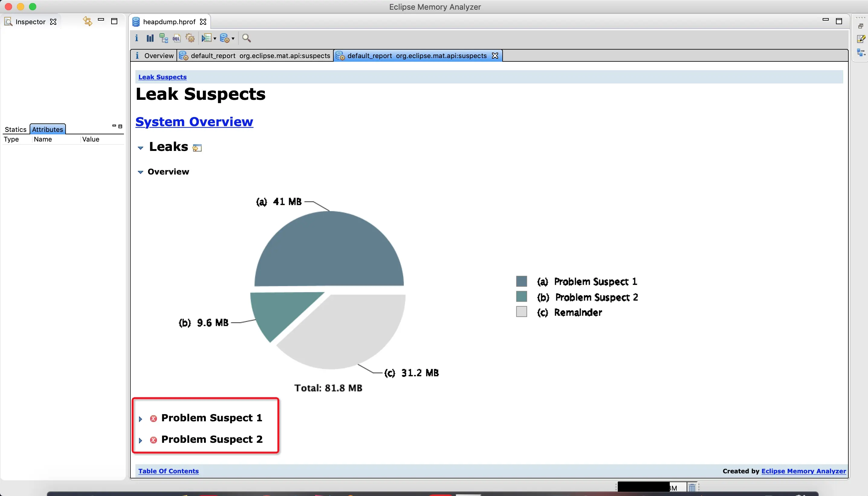Click the Table Of Contents link
Viewport: 868px width, 496px height.
168,471
